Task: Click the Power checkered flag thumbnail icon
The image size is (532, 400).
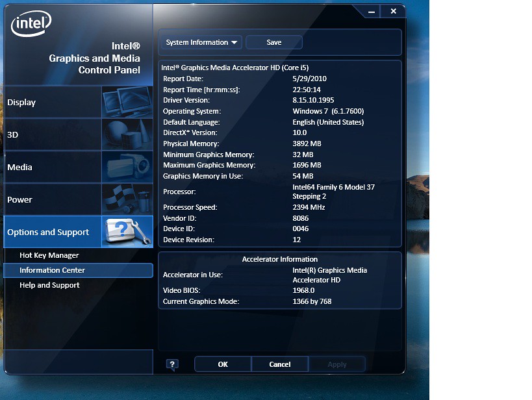Action: (x=127, y=199)
